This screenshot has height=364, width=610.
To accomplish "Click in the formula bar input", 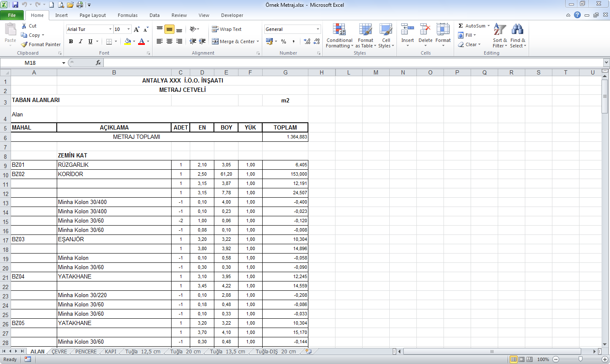I will click(x=352, y=63).
